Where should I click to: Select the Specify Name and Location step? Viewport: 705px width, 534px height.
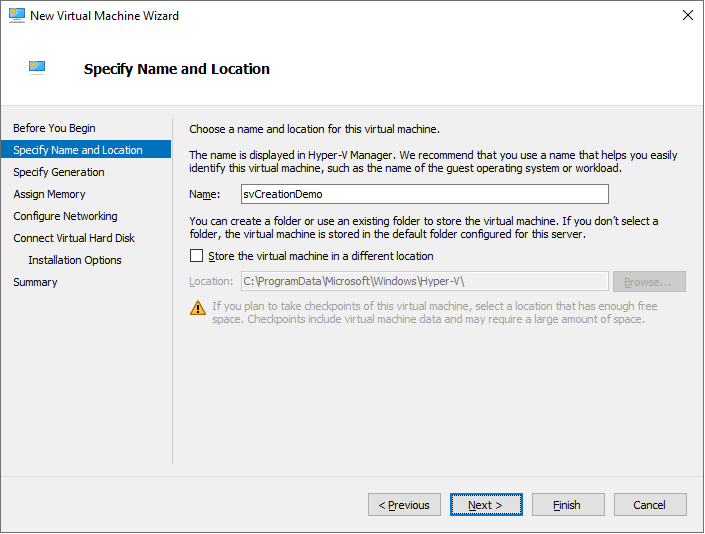coord(78,150)
